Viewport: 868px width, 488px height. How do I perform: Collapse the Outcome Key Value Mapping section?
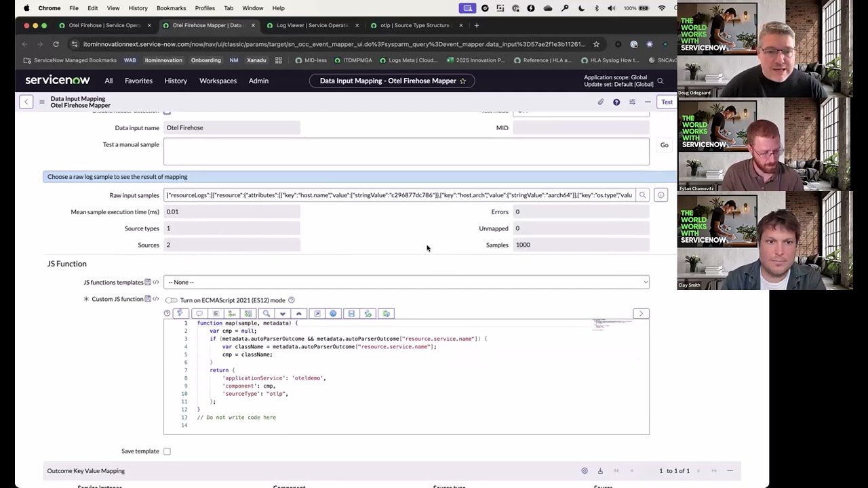point(730,470)
